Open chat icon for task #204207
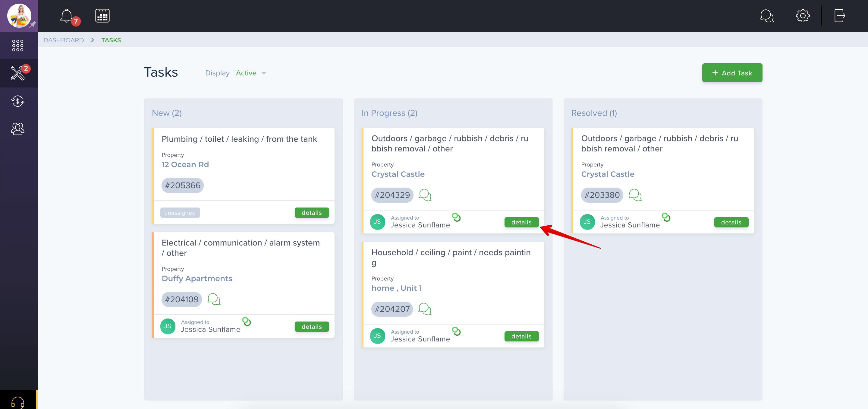The image size is (868, 409). [x=425, y=309]
